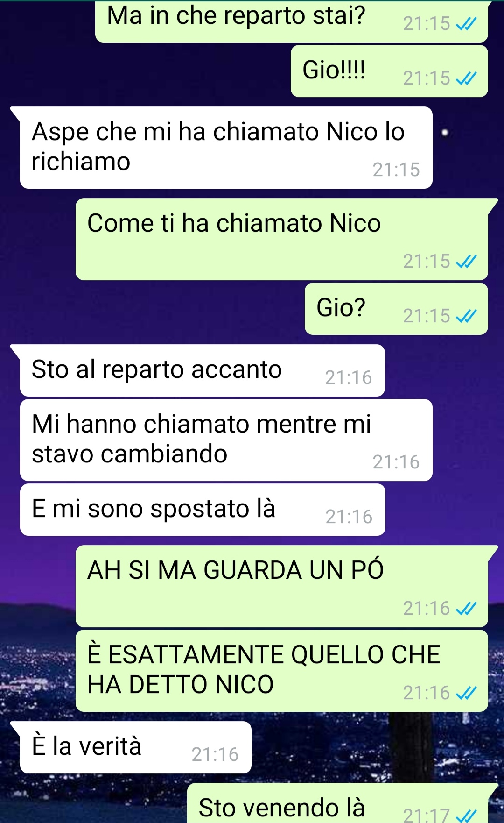Select the 'È la verità' received message
The width and height of the screenshot is (504, 823).
[x=135, y=747]
